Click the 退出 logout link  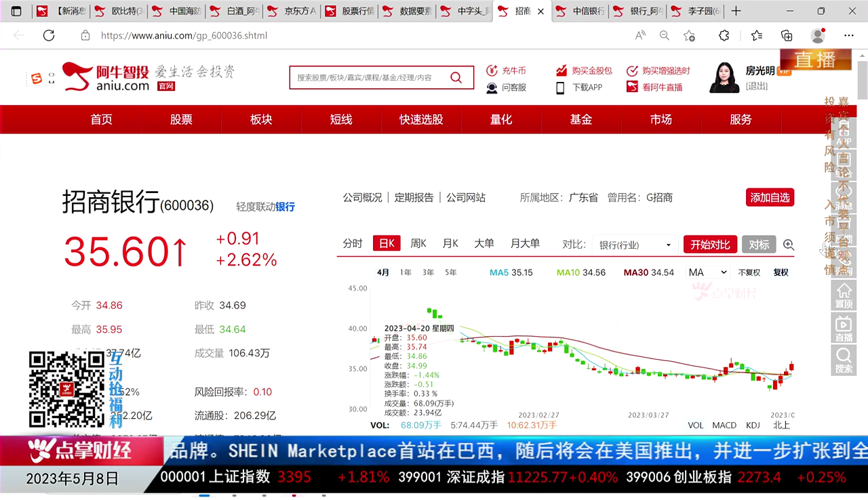[x=757, y=86]
